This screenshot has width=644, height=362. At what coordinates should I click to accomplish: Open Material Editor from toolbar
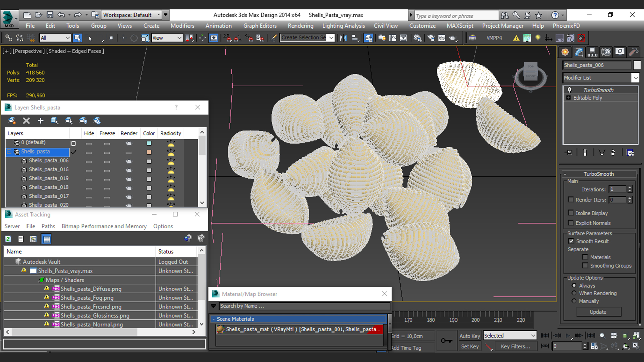[x=417, y=38]
